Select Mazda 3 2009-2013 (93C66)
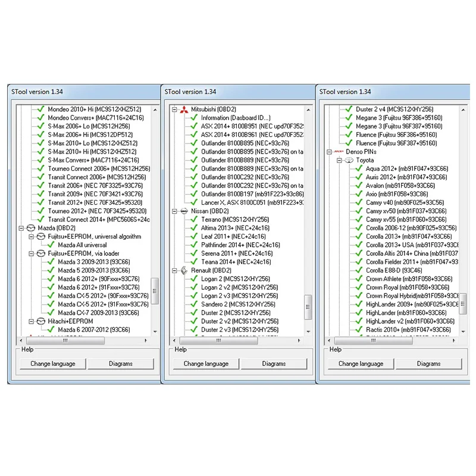Image resolution: width=476 pixels, height=476 pixels. pyautogui.click(x=94, y=262)
